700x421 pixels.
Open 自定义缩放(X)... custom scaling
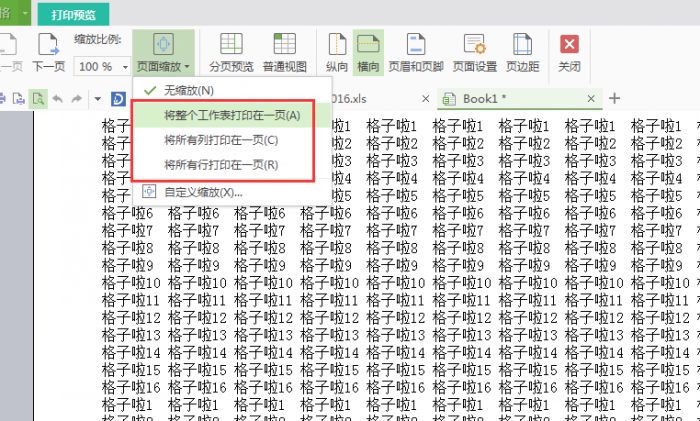pos(232,192)
